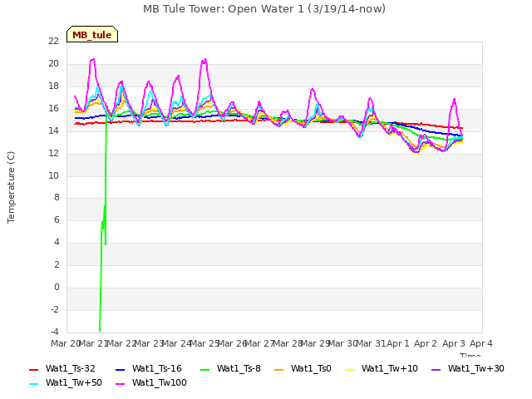Click the blue Wat1_Ts-16 legend swatch
The width and height of the screenshot is (532, 399).
tap(120, 369)
